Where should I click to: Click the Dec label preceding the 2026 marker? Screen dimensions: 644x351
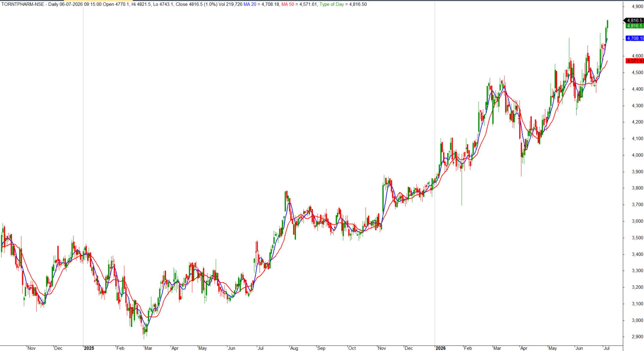click(x=408, y=348)
